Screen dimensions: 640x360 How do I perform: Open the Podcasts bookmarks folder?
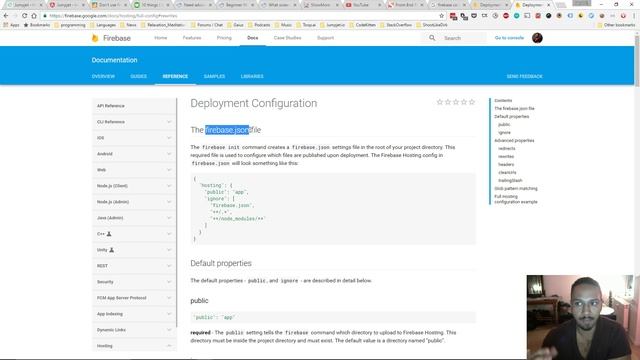tap(259, 25)
